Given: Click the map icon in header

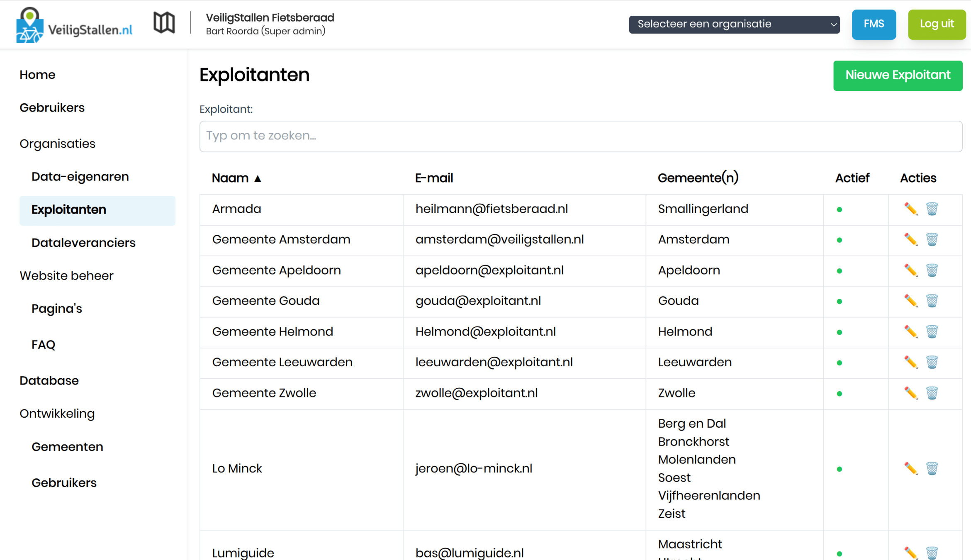Looking at the screenshot, I should click(x=164, y=22).
